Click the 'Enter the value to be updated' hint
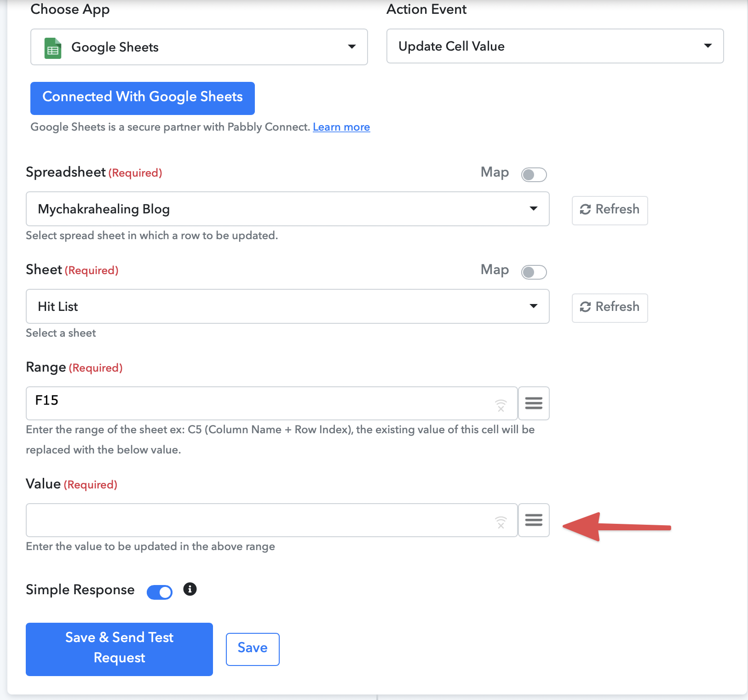This screenshot has height=700, width=748. (x=150, y=546)
